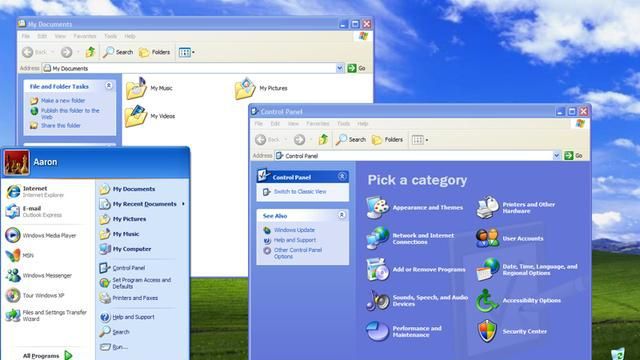Screen dimensions: 640x360
Task: Click Switch to Classic View link
Action: (300, 191)
